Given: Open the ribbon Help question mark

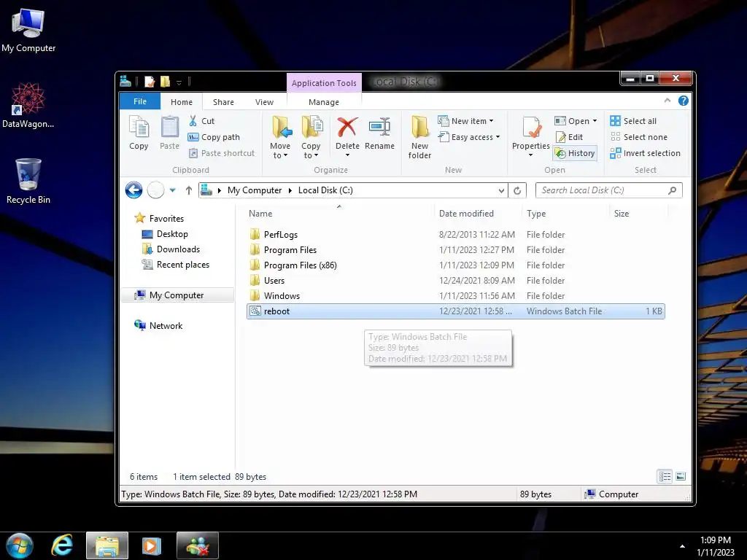Looking at the screenshot, I should click(683, 101).
